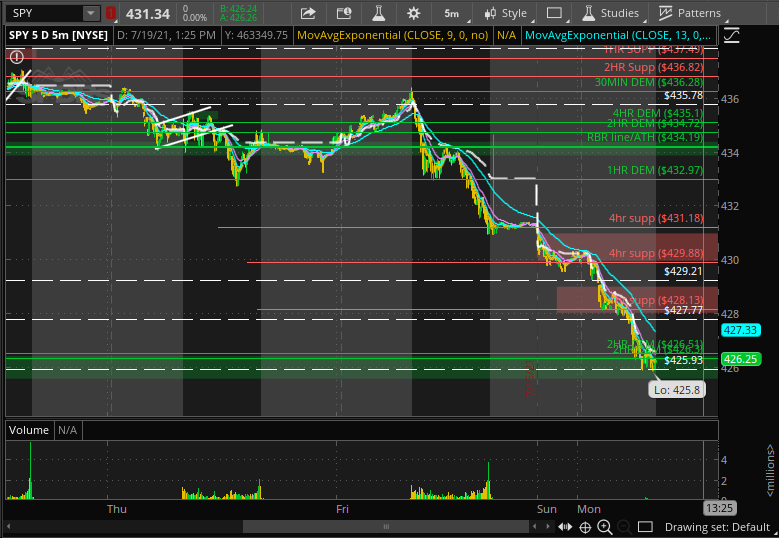Click the Thu date label on time axis

click(x=117, y=509)
